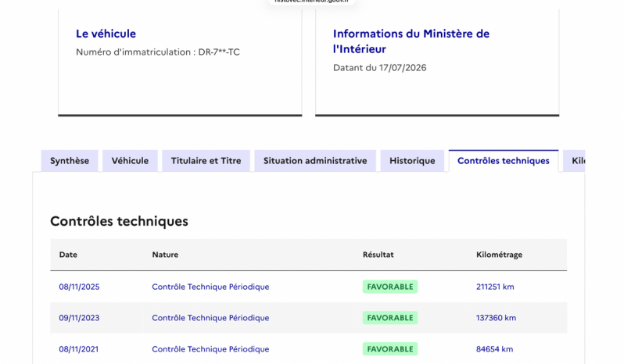The image size is (624, 364).
Task: Click the FAVORABLE badge for 08/11/2021
Action: click(x=390, y=349)
